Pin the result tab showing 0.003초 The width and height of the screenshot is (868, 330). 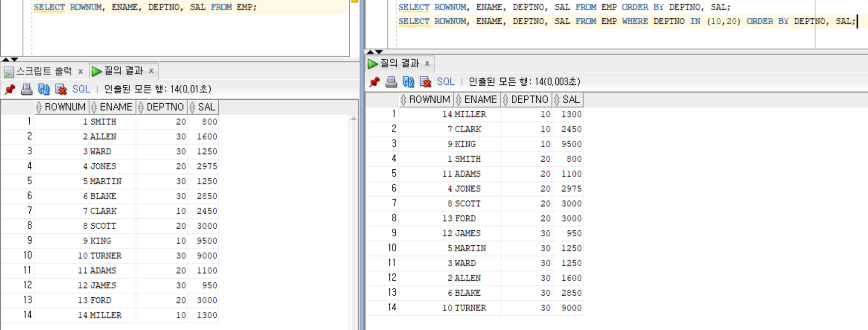coord(374,82)
